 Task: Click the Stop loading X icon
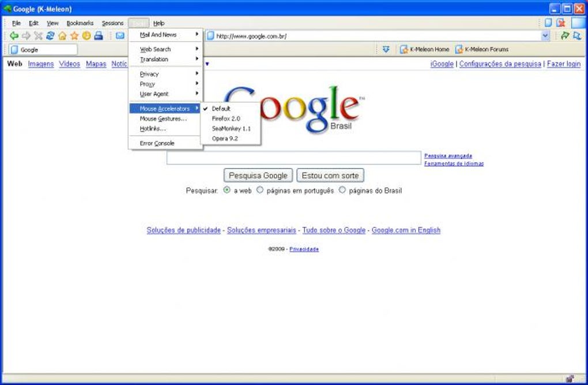tap(38, 36)
